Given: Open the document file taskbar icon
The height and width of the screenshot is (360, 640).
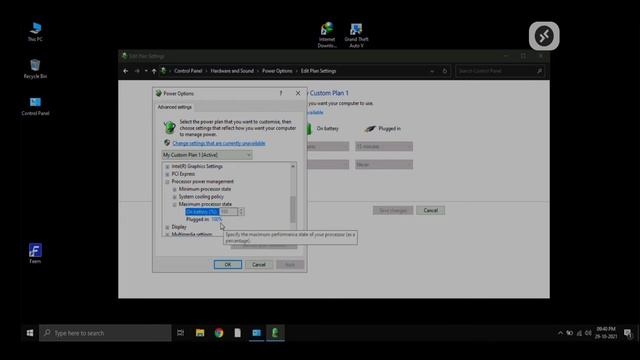Looking at the screenshot, I should (238, 333).
